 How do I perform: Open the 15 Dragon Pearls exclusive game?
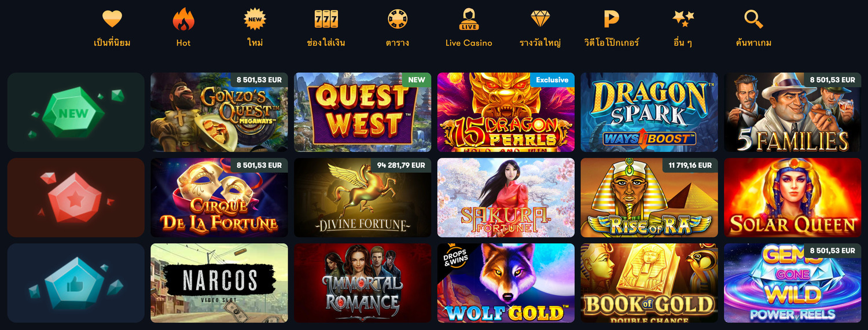point(506,112)
